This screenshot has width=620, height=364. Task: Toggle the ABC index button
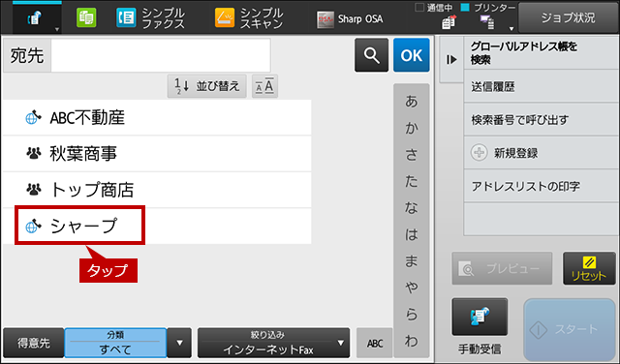coord(375,343)
